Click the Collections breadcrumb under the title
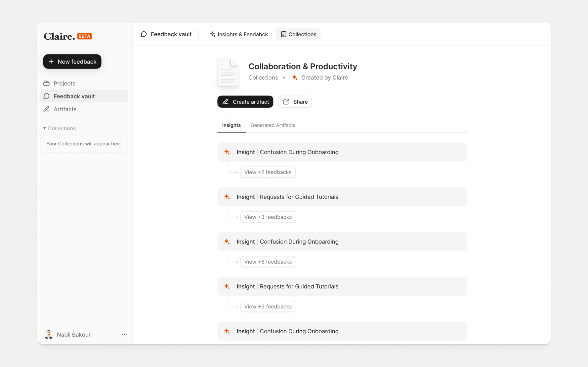This screenshot has height=367, width=588. pos(263,78)
